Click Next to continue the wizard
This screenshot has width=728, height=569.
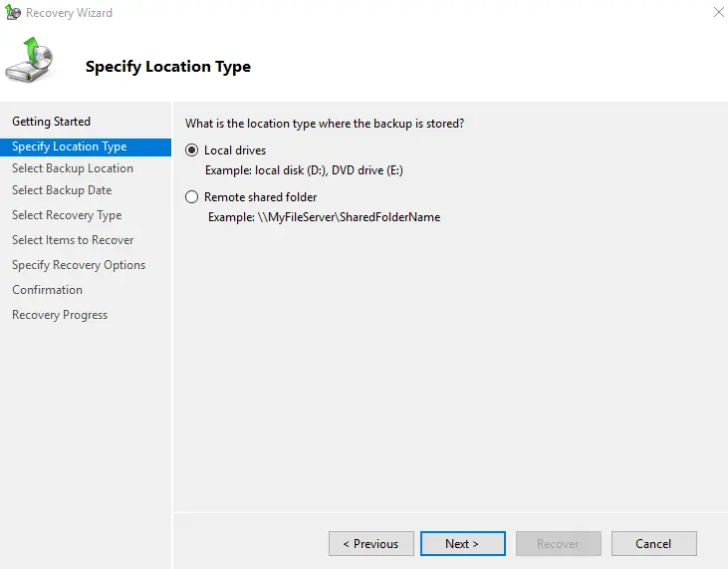[462, 544]
